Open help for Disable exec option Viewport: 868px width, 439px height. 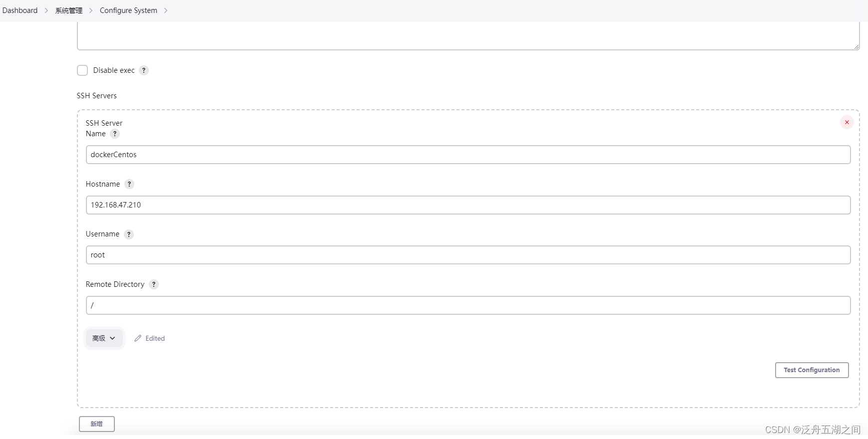coord(144,70)
